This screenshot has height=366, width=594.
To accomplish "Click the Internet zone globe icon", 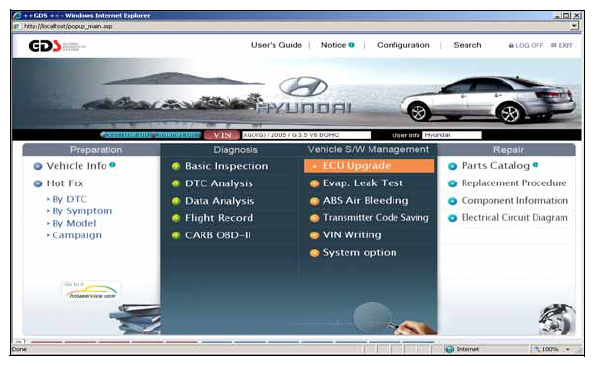I will (450, 349).
